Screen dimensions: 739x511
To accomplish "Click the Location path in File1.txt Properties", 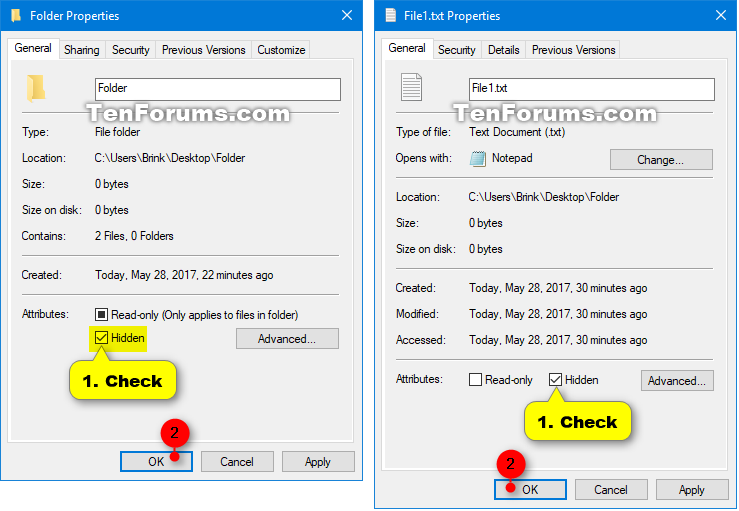I will click(543, 197).
